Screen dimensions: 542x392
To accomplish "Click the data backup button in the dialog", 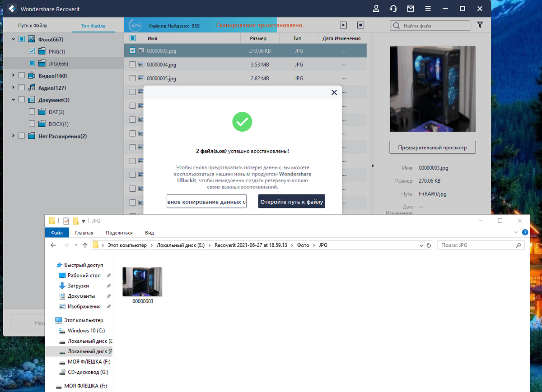I will point(206,202).
